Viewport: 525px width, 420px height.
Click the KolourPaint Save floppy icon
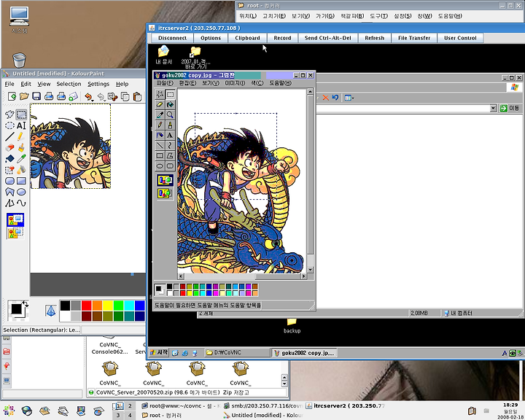click(x=36, y=97)
